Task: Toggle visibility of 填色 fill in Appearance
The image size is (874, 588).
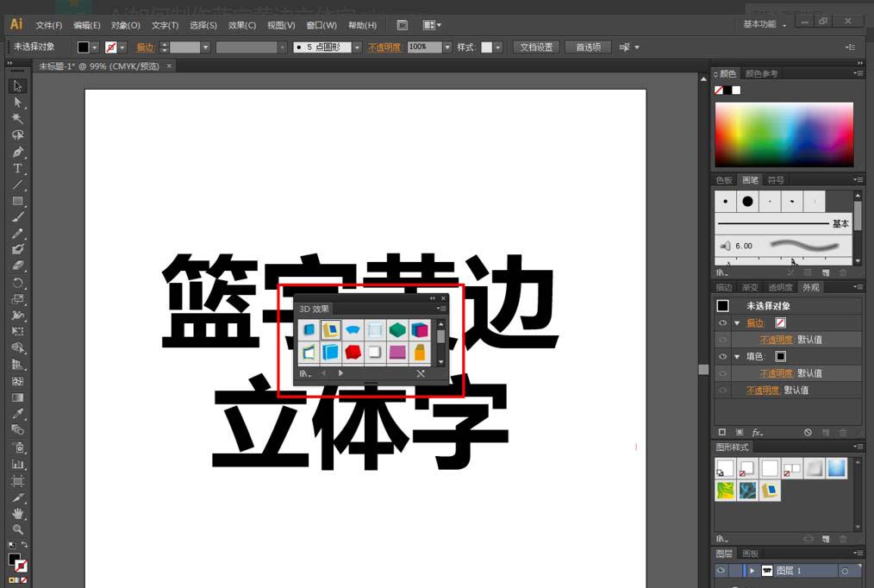Action: [722, 356]
